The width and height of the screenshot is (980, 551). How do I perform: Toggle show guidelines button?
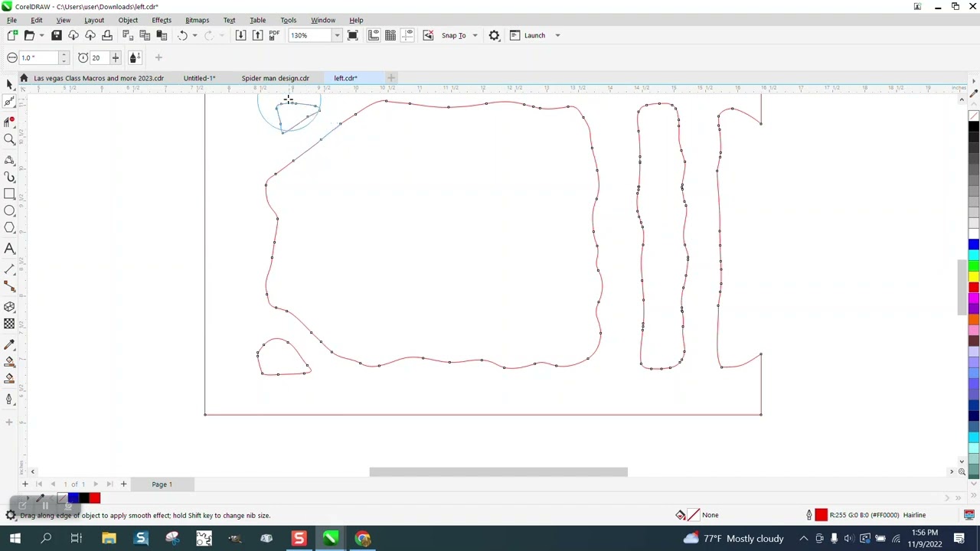point(407,35)
